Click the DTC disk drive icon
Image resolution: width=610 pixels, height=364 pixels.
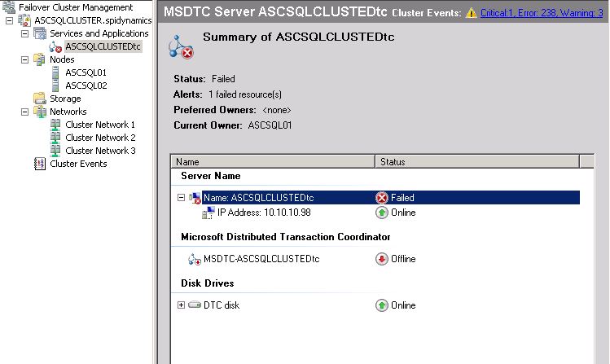pyautogui.click(x=195, y=305)
